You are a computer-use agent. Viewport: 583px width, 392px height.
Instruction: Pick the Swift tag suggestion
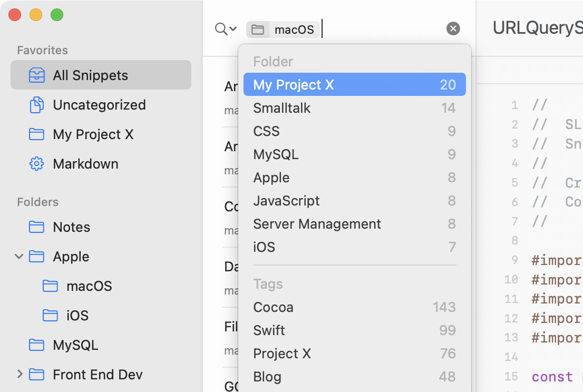click(x=354, y=330)
